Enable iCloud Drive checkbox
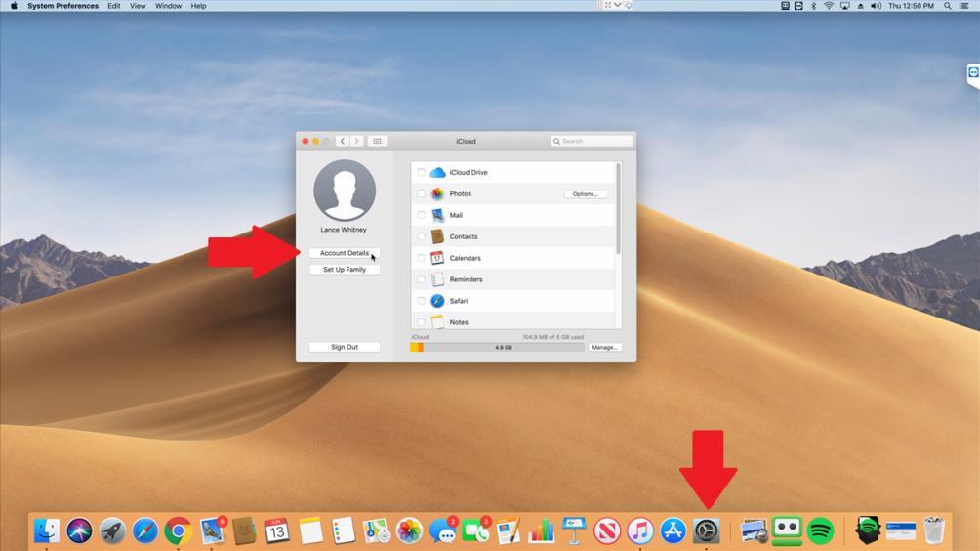 [422, 172]
